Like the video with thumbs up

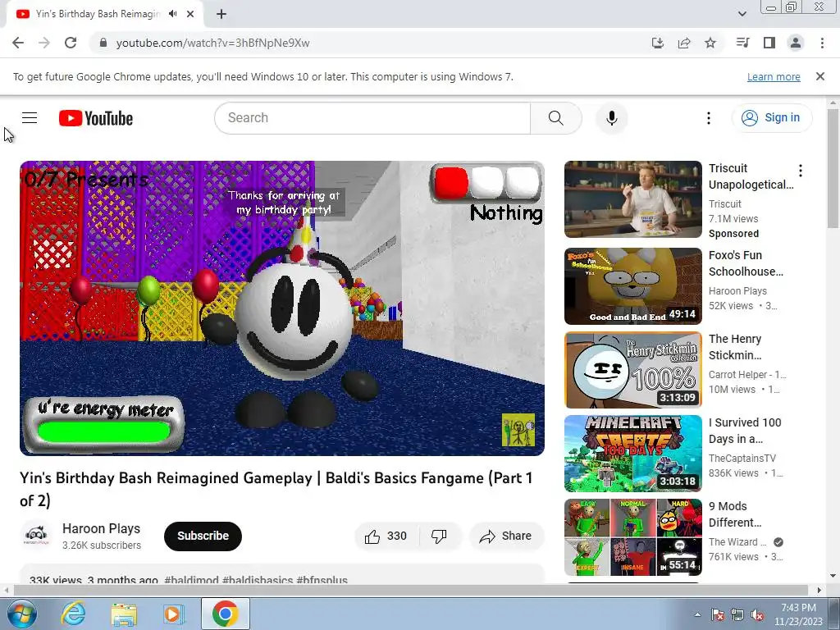pyautogui.click(x=386, y=536)
